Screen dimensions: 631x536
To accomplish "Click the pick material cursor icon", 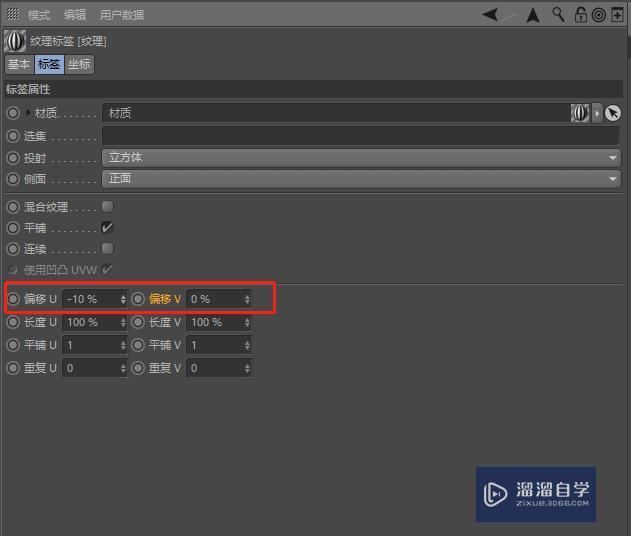I will coord(613,113).
